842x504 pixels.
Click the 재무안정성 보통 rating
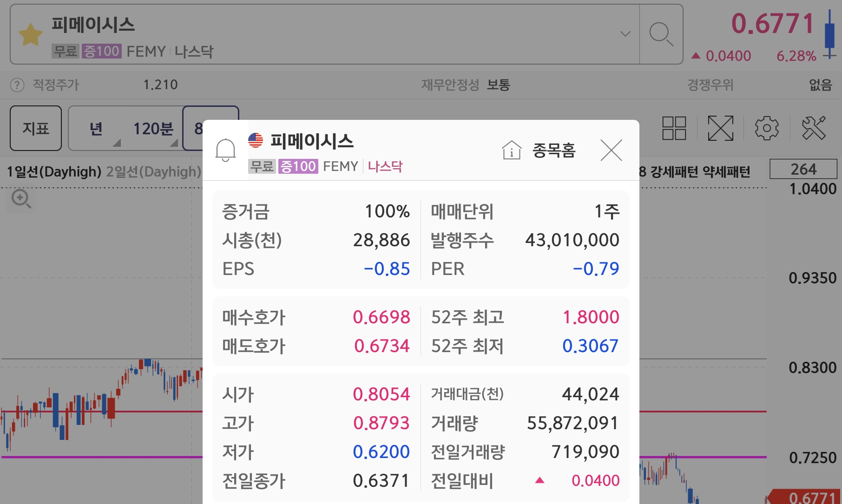click(x=499, y=85)
